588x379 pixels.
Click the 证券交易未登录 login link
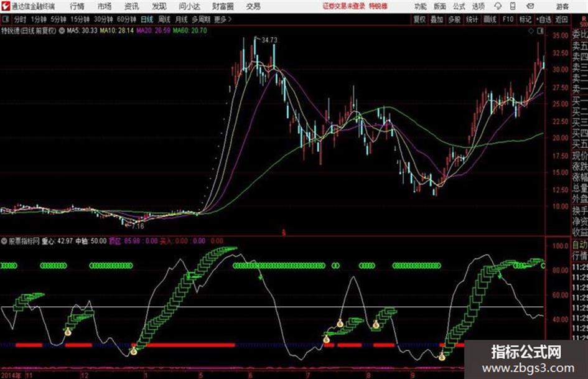(344, 6)
